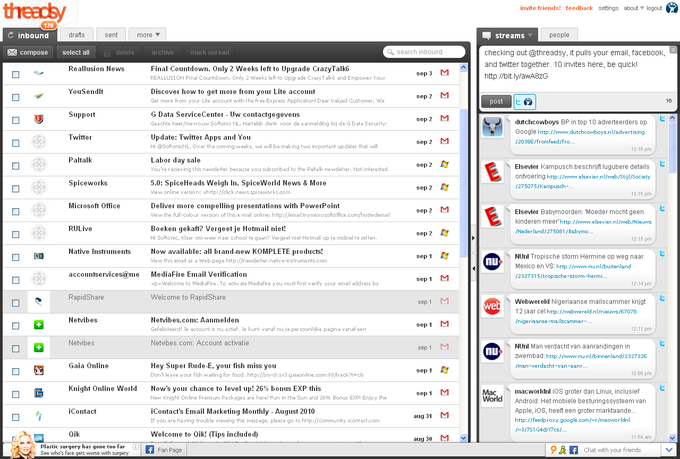Open the Facebook Fan Page icon

[x=150, y=449]
